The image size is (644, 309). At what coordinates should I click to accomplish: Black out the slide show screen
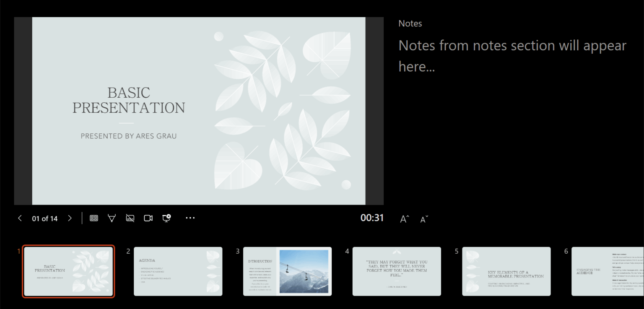coord(130,218)
